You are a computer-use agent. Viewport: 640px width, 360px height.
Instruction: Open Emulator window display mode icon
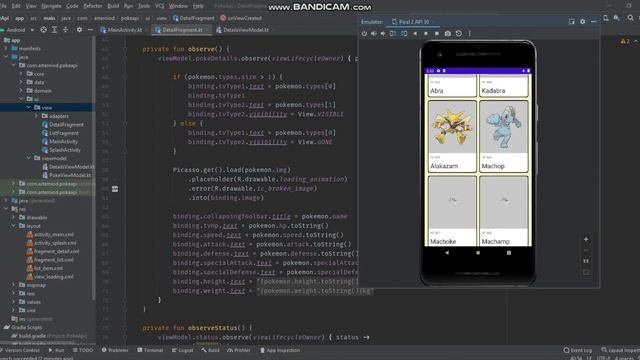coord(571,22)
